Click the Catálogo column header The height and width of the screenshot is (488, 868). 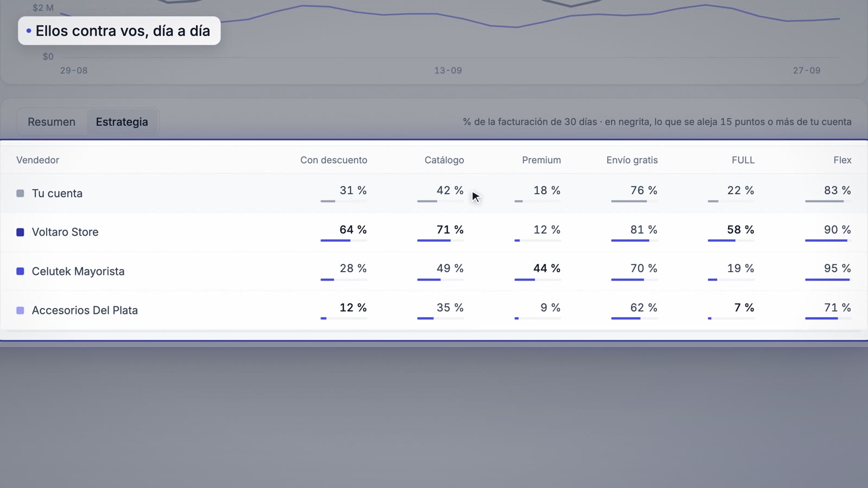pos(444,160)
